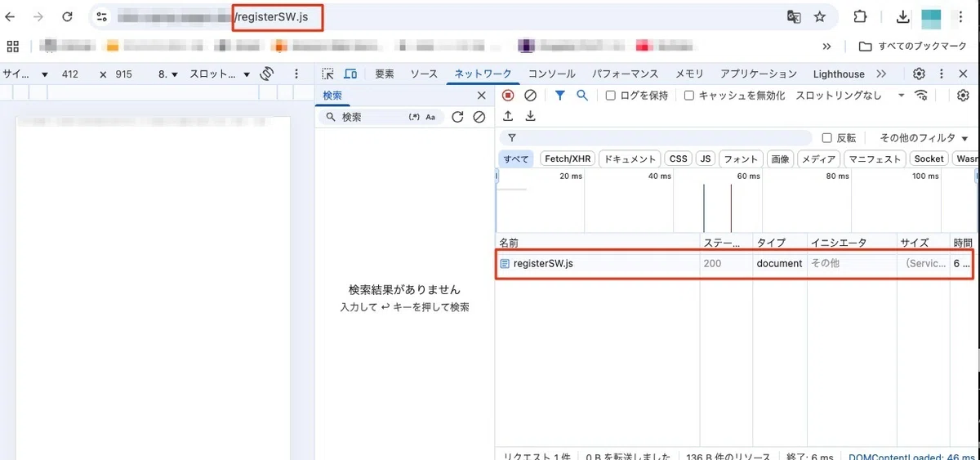Image resolution: width=980 pixels, height=460 pixels.
Task: Select the ネットワーク tab
Action: click(483, 74)
